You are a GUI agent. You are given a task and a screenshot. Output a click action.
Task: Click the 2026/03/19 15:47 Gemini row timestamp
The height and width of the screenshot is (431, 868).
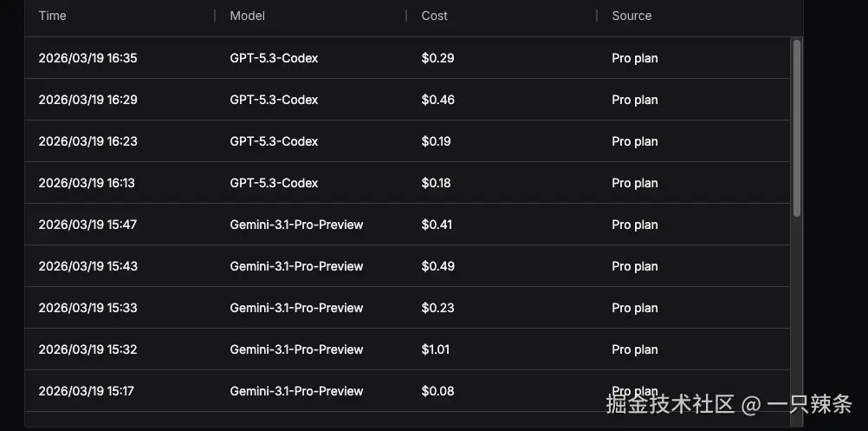point(87,225)
